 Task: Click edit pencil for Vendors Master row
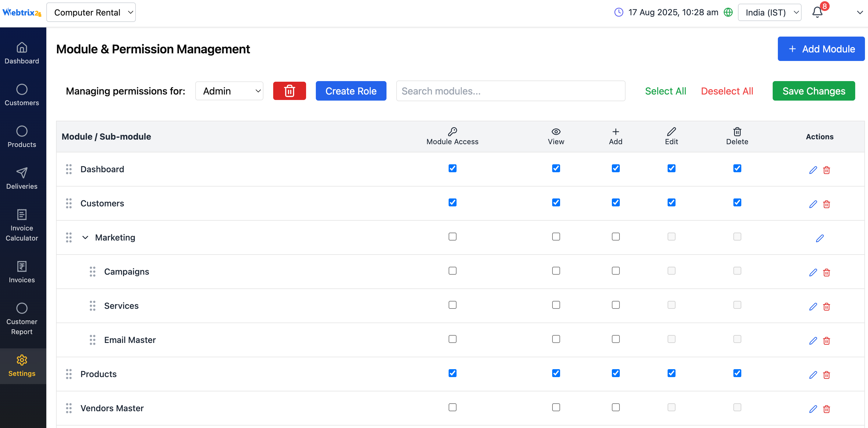coord(813,409)
